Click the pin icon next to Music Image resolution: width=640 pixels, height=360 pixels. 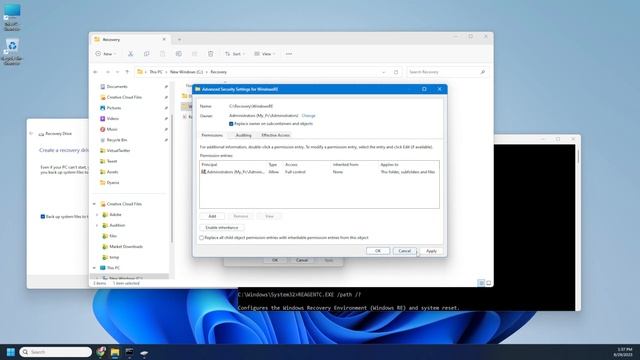166,129
